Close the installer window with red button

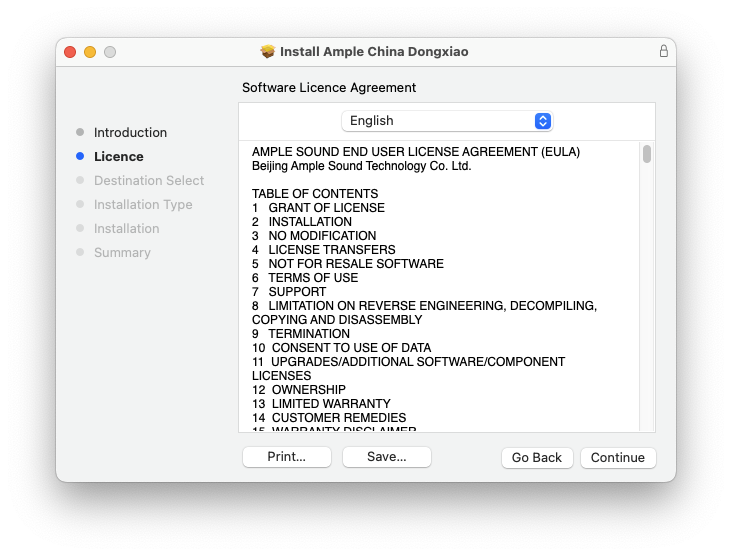pyautogui.click(x=70, y=52)
